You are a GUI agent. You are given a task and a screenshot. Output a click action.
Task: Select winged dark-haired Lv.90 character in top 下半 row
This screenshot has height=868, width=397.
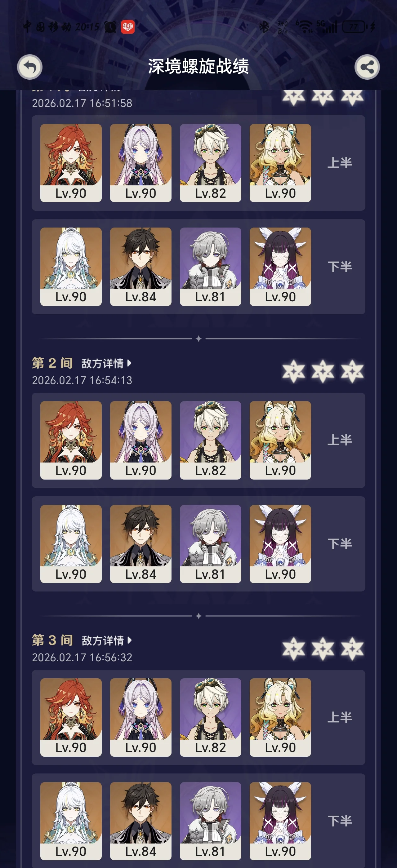280,267
